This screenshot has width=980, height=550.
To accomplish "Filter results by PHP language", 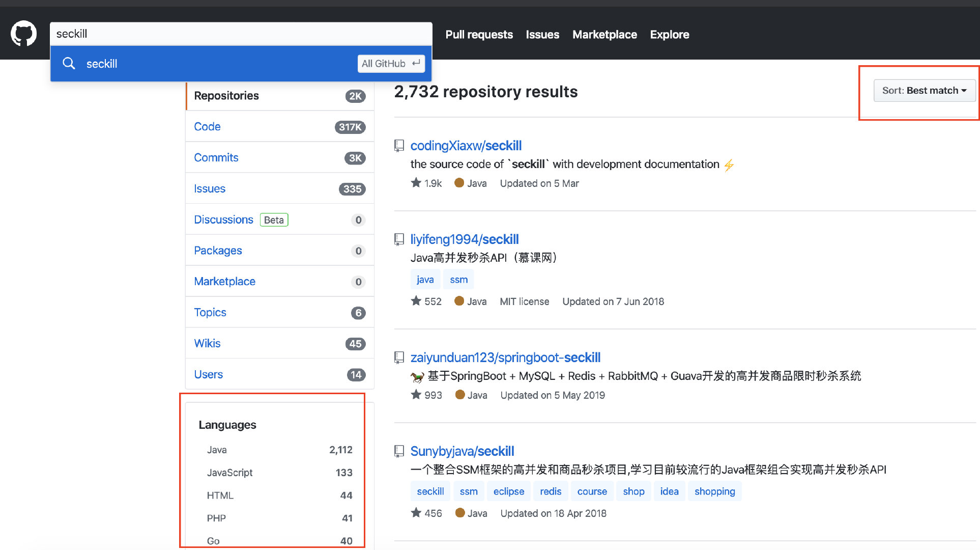I will tap(279, 518).
